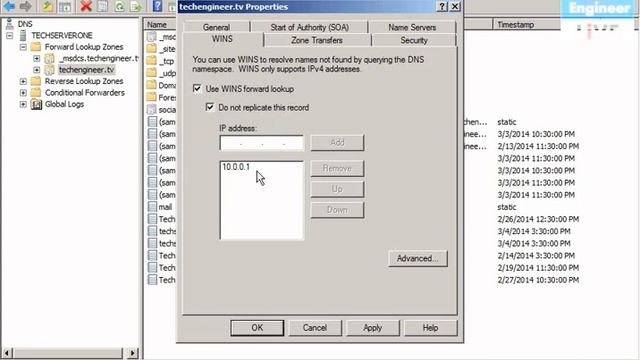Click the 2/27/2014 10:30:00 PM timestamp cell
This screenshot has height=360, width=640.
[x=538, y=280]
